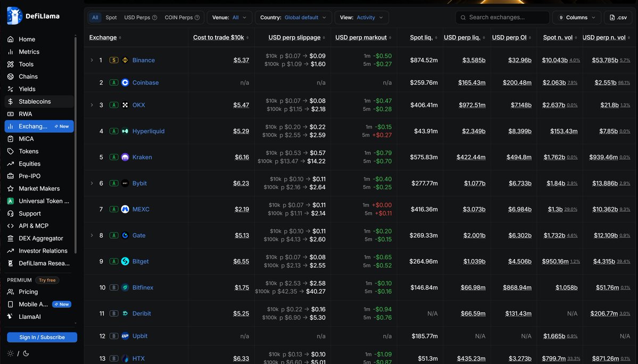Click the DefiLlama logo icon

[15, 16]
